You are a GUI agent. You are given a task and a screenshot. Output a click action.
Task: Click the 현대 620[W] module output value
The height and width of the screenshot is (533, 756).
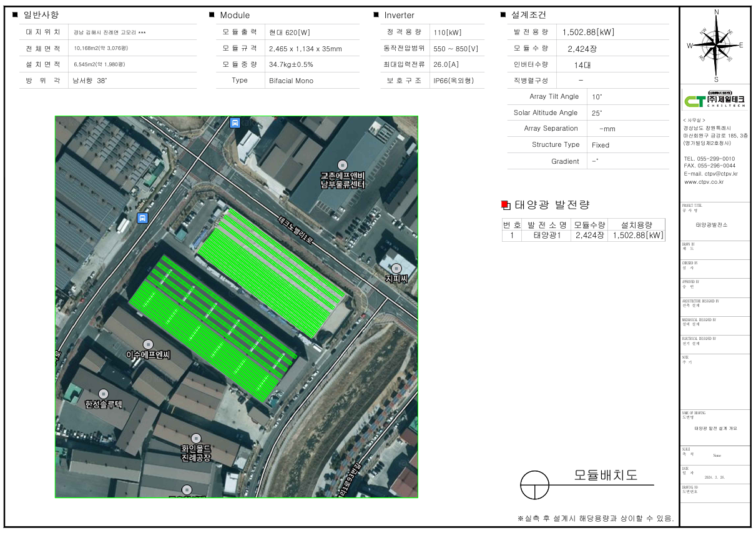[290, 32]
